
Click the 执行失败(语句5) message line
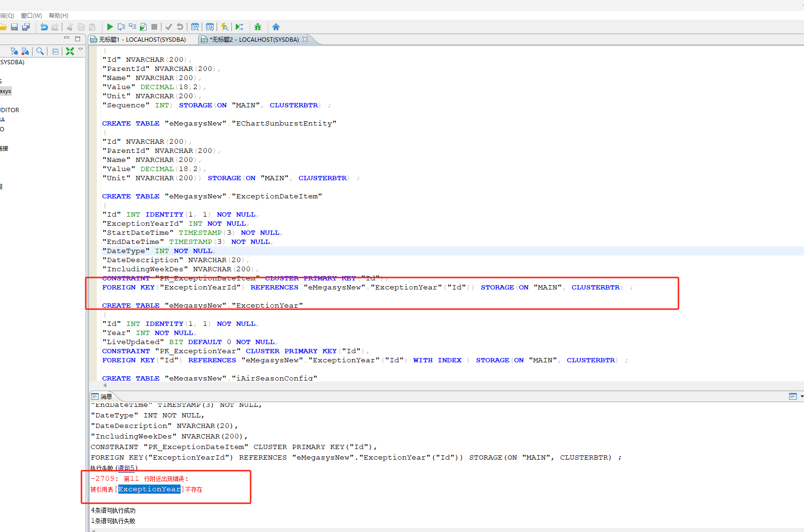(114, 468)
